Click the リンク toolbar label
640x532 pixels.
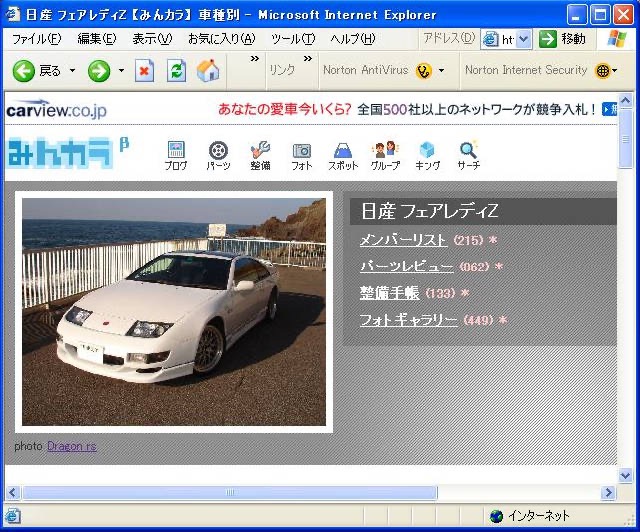pyautogui.click(x=282, y=70)
